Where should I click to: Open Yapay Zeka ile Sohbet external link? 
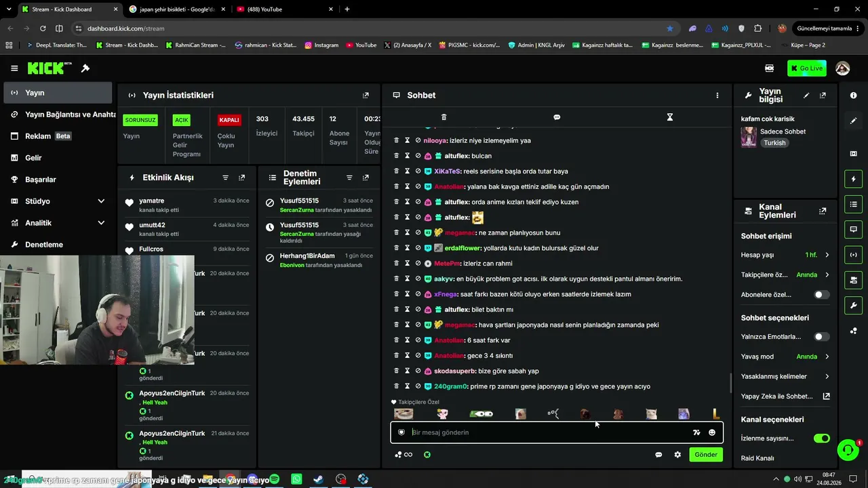(x=827, y=396)
